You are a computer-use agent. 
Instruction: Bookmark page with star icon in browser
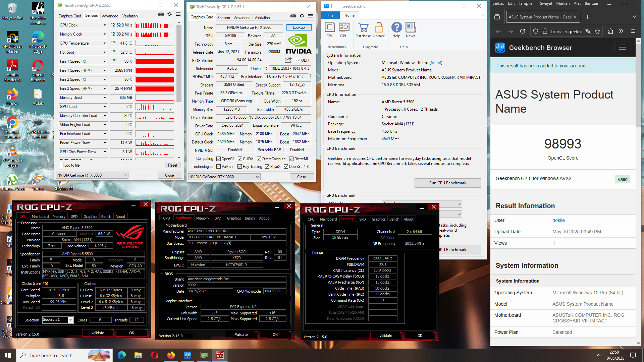point(597,31)
